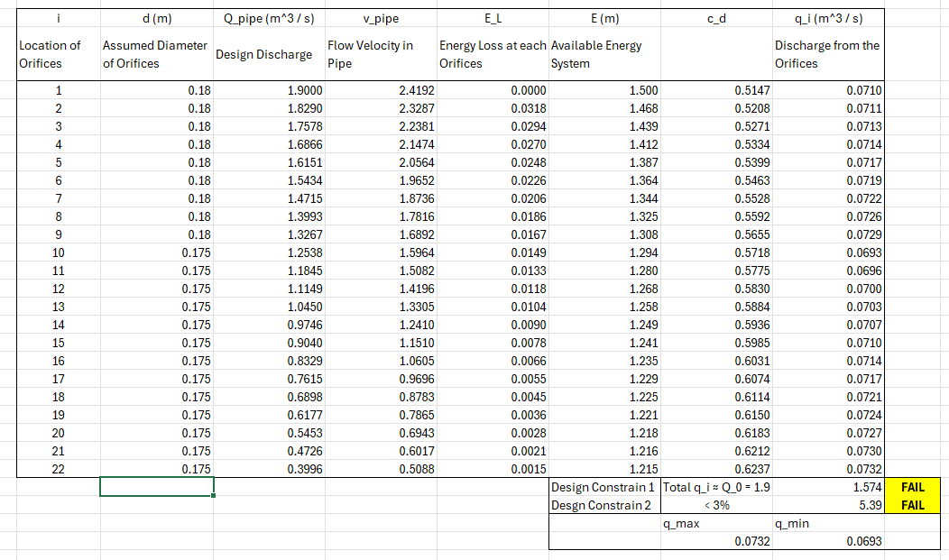Select the cell containing 1.574
The height and width of the screenshot is (560, 949).
[827, 487]
